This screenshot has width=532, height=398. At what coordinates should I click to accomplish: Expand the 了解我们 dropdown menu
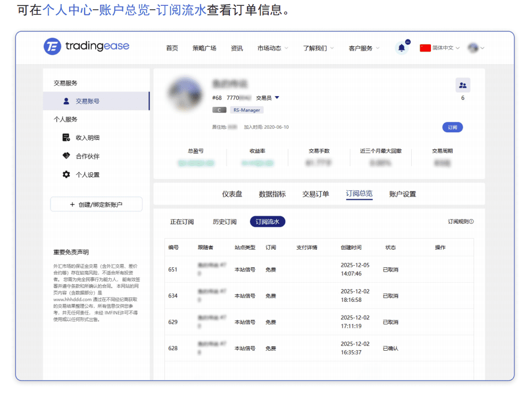click(318, 48)
